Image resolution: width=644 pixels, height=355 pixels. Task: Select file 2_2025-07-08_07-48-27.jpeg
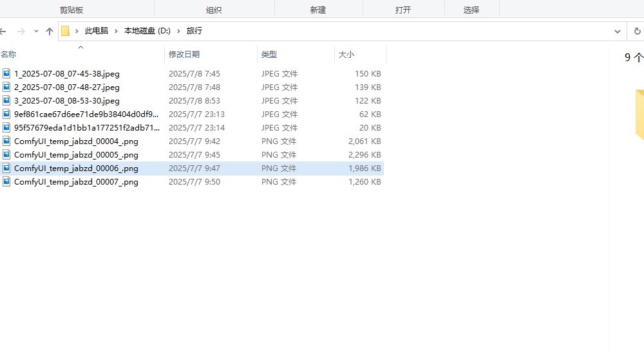click(x=67, y=87)
